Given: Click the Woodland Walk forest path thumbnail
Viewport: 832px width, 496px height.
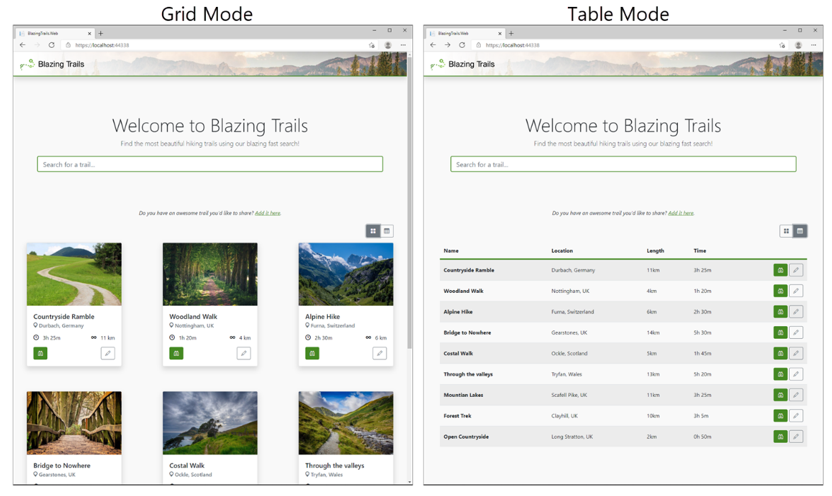Looking at the screenshot, I should click(x=210, y=274).
